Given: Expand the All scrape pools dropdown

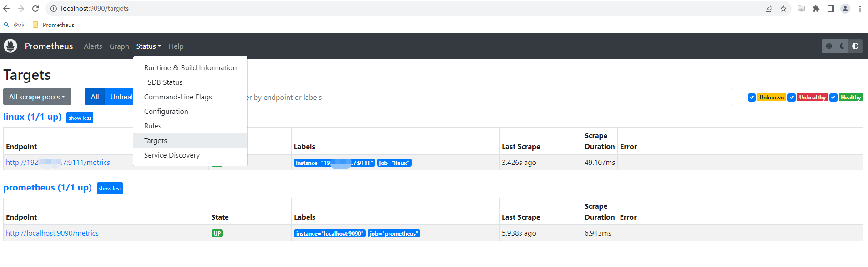Looking at the screenshot, I should [x=37, y=97].
